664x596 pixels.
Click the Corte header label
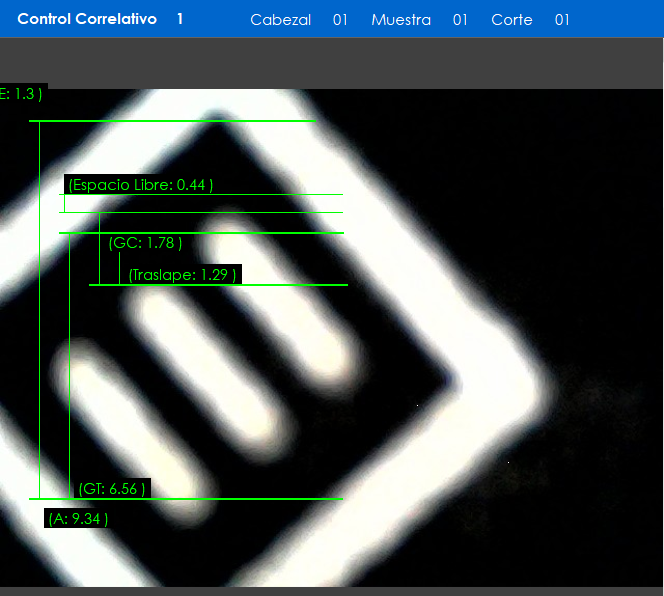tap(512, 20)
